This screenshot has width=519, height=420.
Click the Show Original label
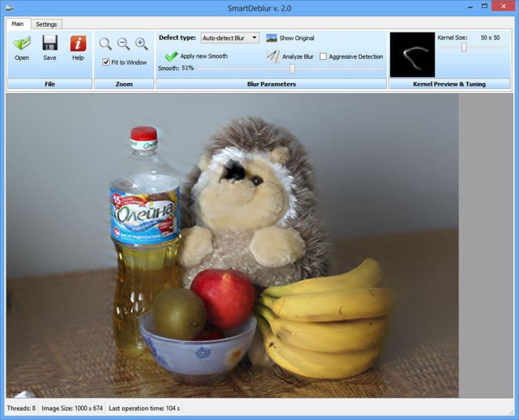coord(297,38)
